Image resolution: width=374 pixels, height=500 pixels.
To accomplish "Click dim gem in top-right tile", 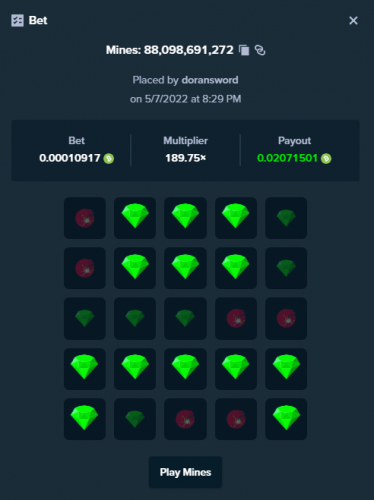I will [x=286, y=218].
